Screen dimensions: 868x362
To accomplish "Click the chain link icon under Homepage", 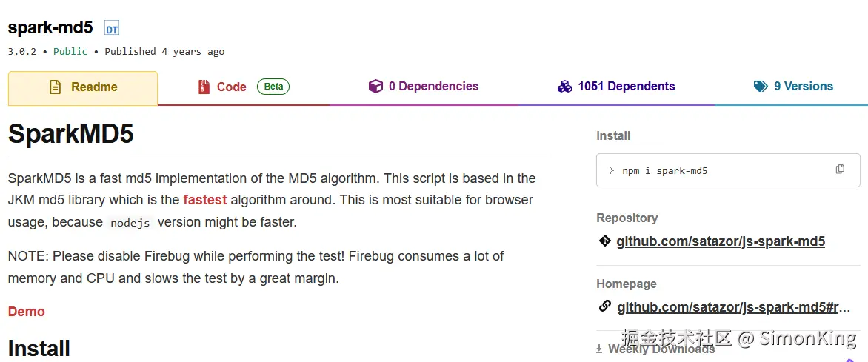I will point(604,306).
